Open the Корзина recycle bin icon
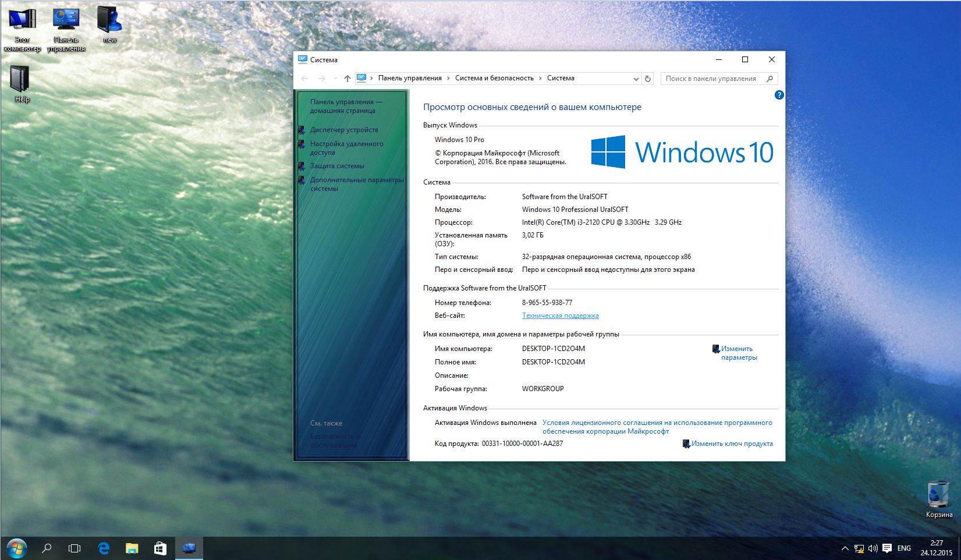The image size is (961, 560). click(939, 499)
